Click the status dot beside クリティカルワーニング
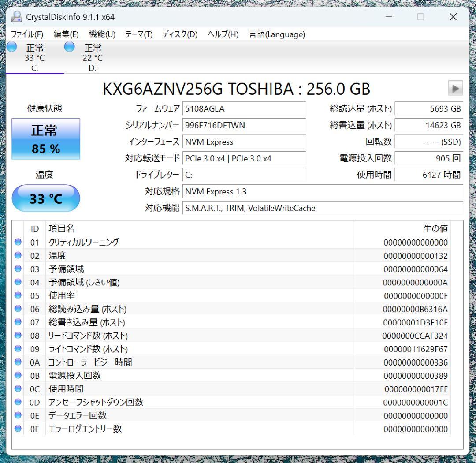The image size is (476, 463). 18,242
